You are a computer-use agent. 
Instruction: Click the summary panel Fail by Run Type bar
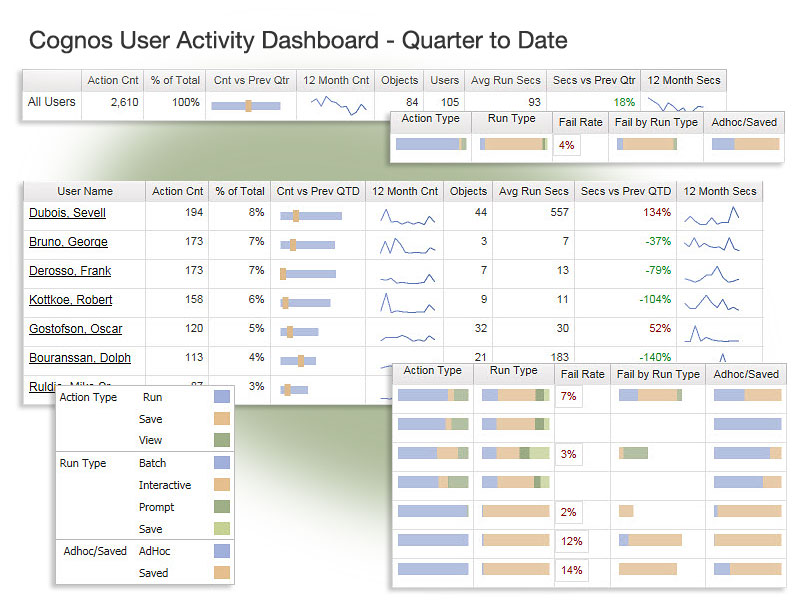[x=647, y=144]
